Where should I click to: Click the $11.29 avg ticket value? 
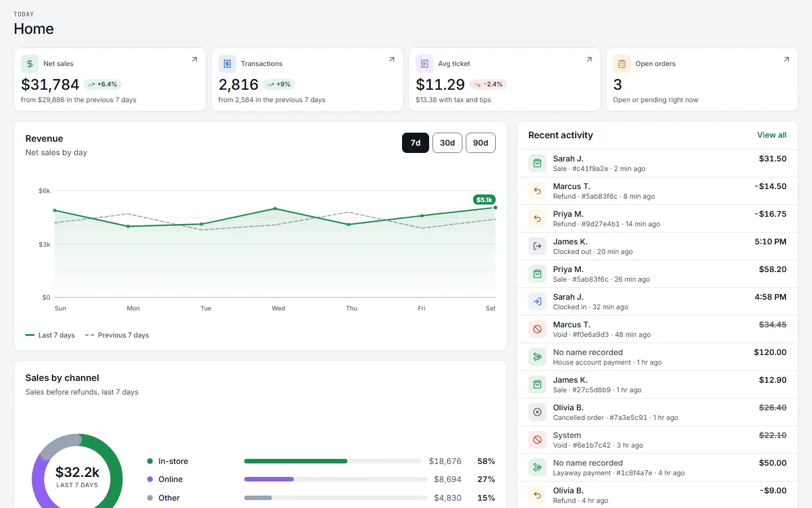(x=440, y=85)
